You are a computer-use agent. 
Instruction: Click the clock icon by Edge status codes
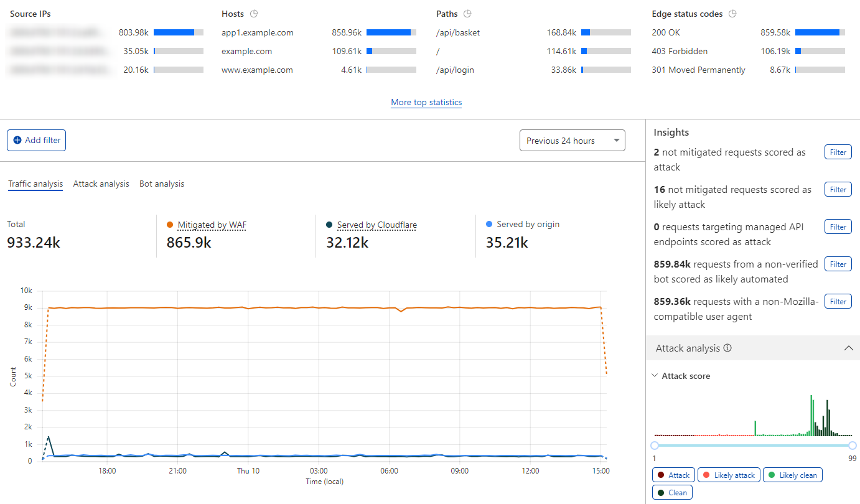click(x=733, y=13)
